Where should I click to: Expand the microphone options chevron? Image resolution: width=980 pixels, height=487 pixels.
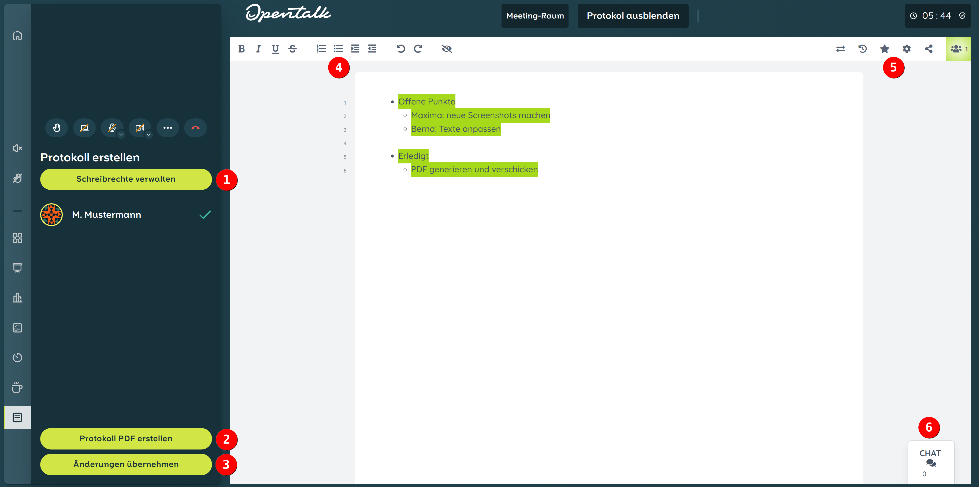tap(121, 134)
